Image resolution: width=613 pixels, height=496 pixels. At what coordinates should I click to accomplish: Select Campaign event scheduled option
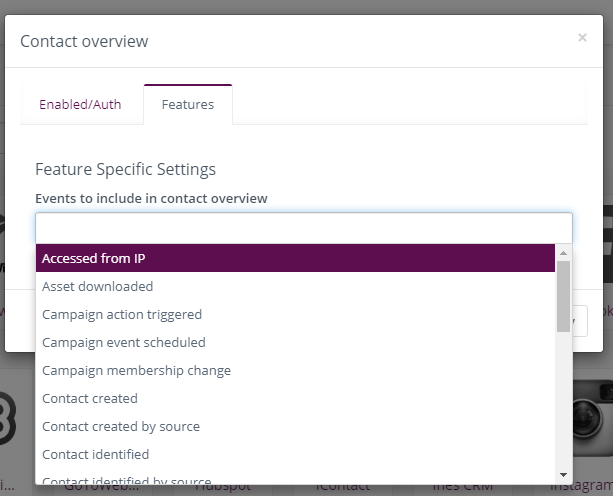[x=295, y=342]
